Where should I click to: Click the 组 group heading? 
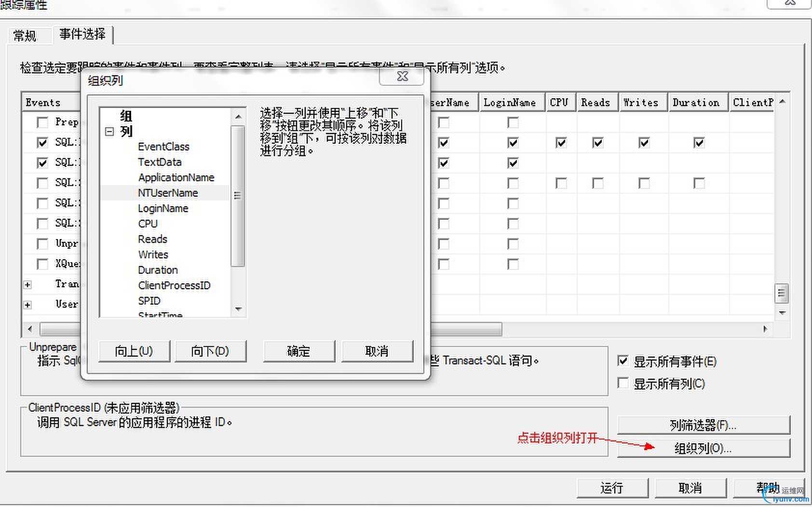tap(126, 116)
